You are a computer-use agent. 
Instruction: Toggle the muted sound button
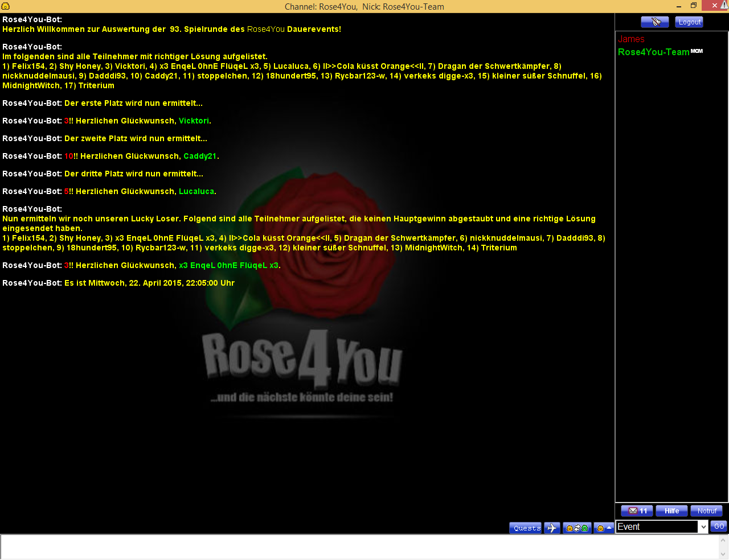(x=654, y=22)
